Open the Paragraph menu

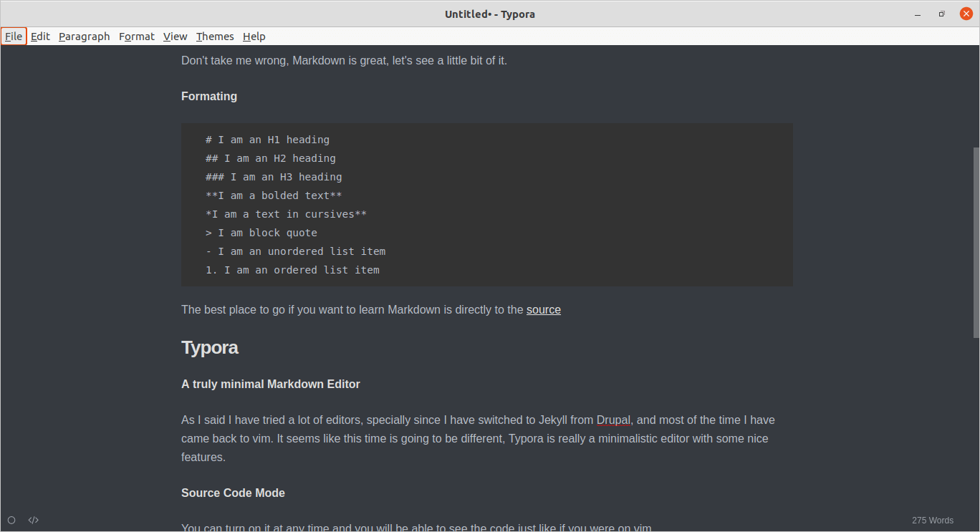tap(85, 37)
